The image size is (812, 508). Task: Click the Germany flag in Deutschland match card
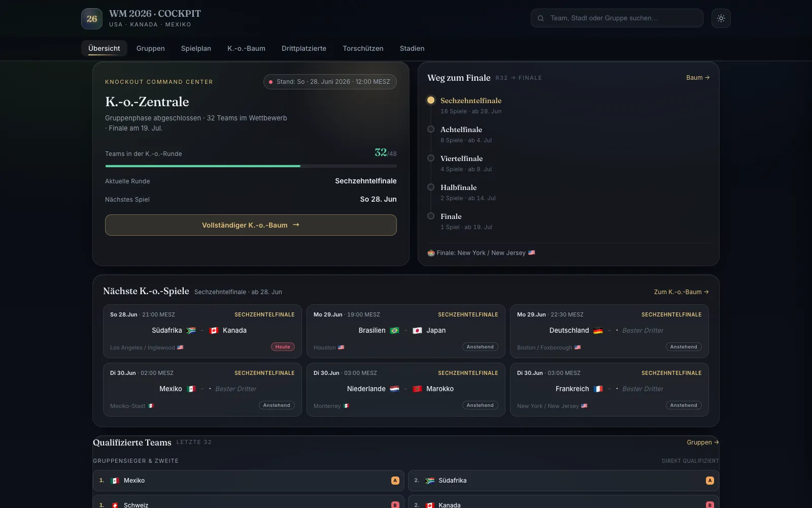pos(598,331)
